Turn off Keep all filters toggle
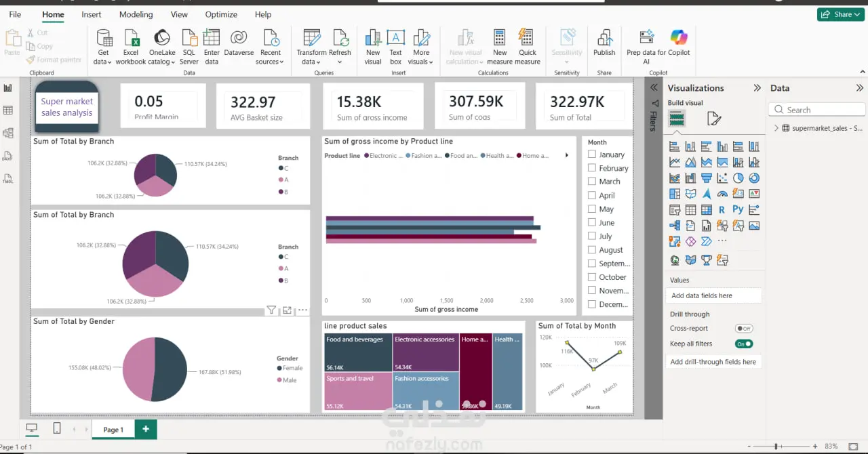Screen dimensions: 868x454 coord(744,344)
